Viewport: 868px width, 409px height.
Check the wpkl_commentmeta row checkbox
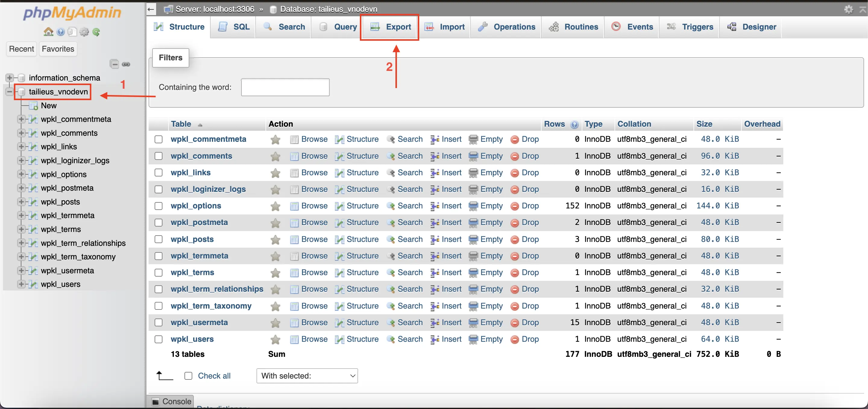click(x=158, y=139)
